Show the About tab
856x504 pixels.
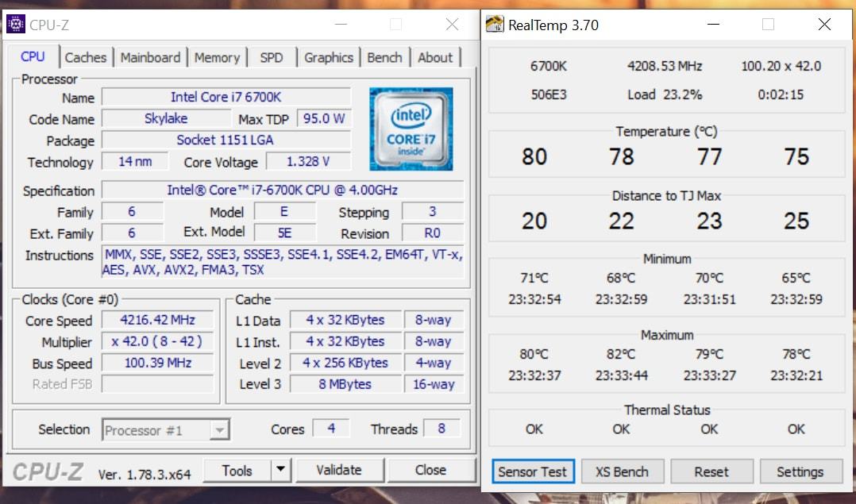pos(435,57)
